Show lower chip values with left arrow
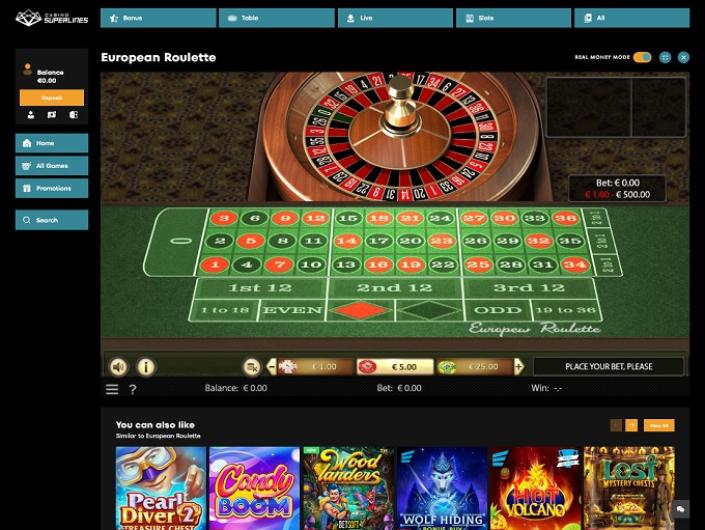705x530 pixels. [x=271, y=366]
